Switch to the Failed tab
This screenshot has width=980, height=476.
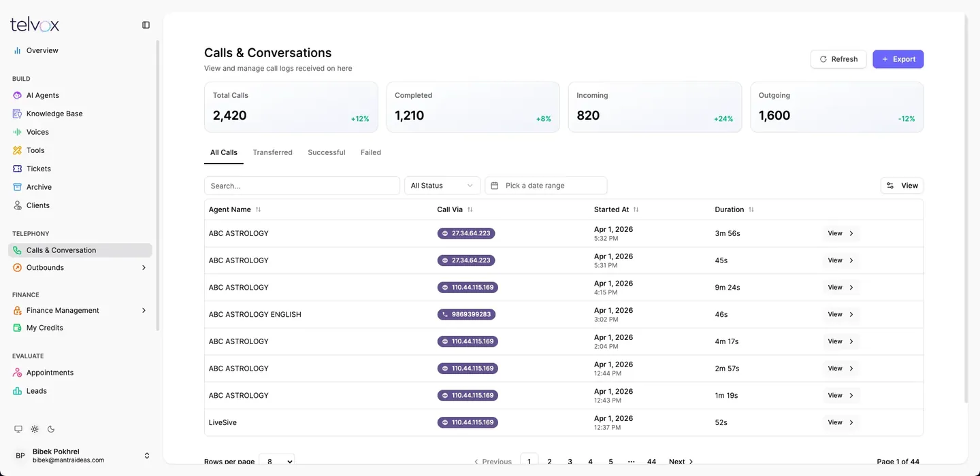[x=371, y=152]
